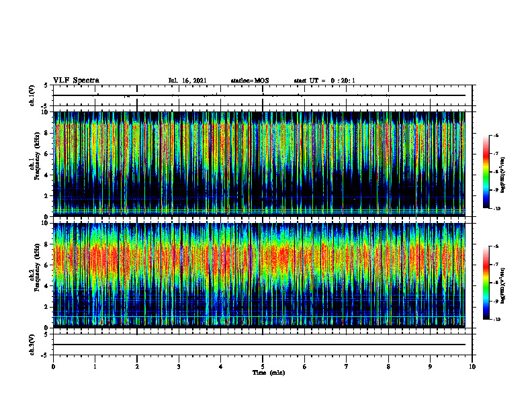Click the ch.1 spectrogram color bar

coord(486,172)
